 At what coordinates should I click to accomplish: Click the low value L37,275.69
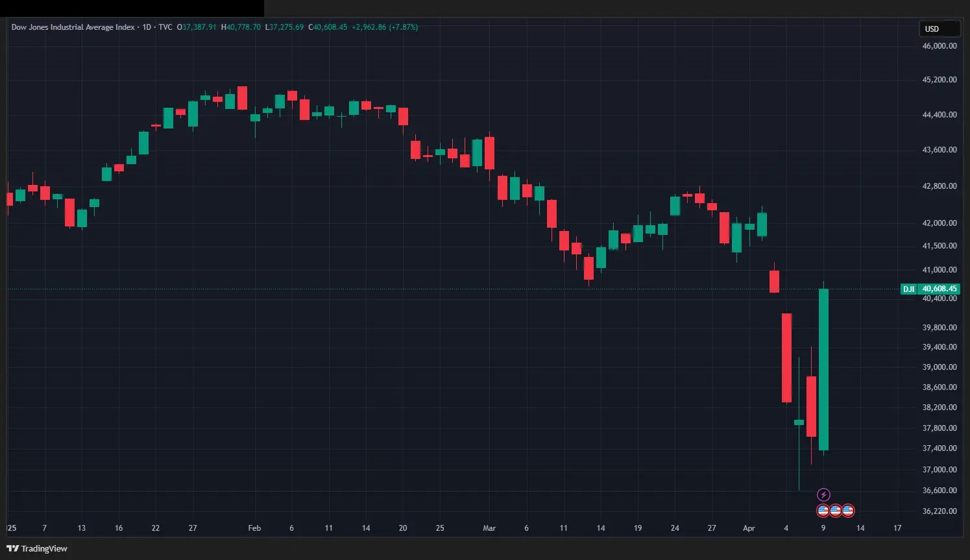pyautogui.click(x=284, y=27)
